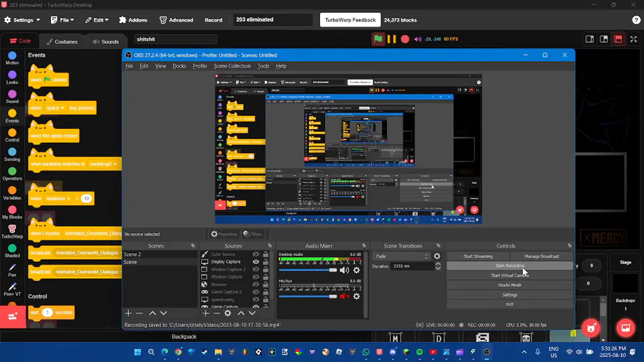644x362 pixels.
Task: Click the Start Recording button
Action: click(x=509, y=265)
